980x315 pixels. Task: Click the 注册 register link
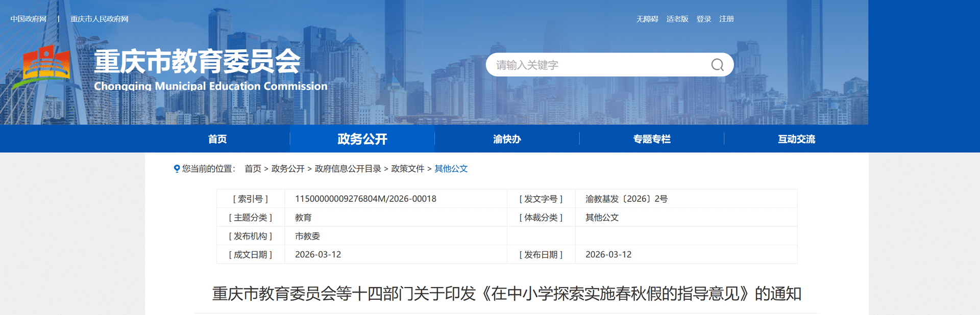pos(726,19)
